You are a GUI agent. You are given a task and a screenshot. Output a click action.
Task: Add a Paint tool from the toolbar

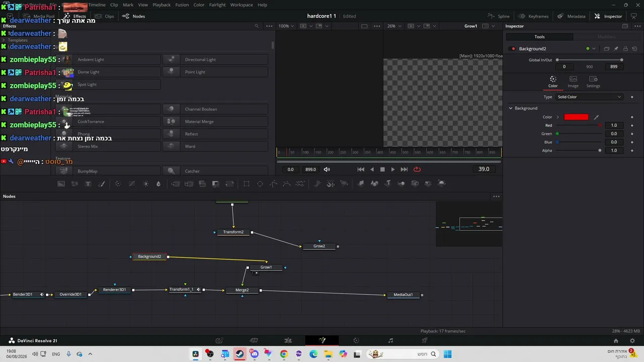click(x=102, y=184)
